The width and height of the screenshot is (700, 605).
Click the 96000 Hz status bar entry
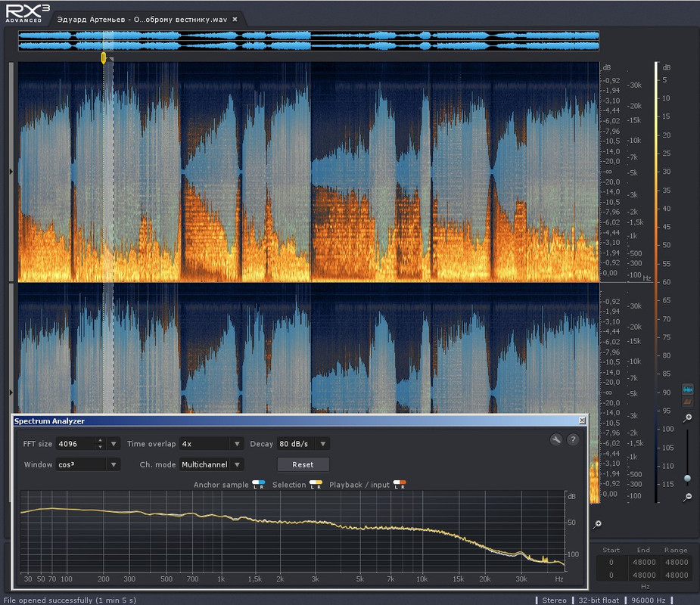[x=649, y=600]
